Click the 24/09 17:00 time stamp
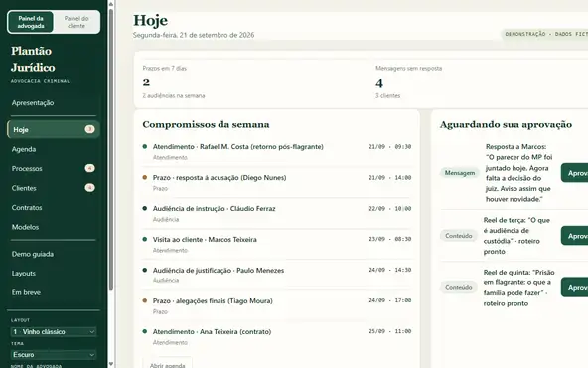This screenshot has width=588, height=368. 390,300
